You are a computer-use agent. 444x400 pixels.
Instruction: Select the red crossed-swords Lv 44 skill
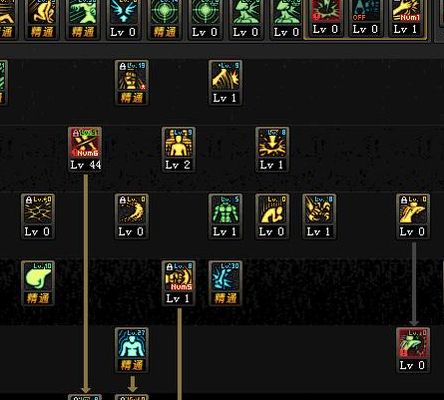[85, 149]
